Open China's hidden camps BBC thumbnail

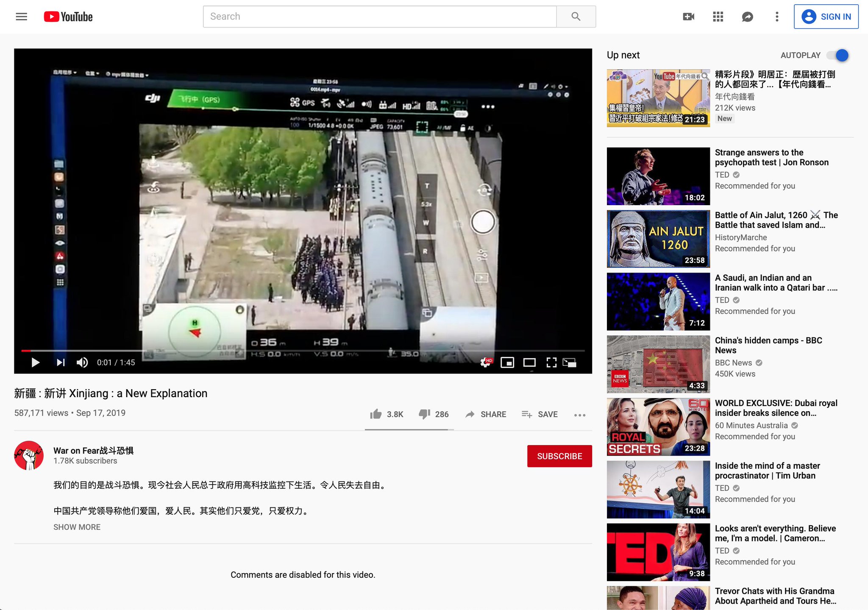[658, 364]
